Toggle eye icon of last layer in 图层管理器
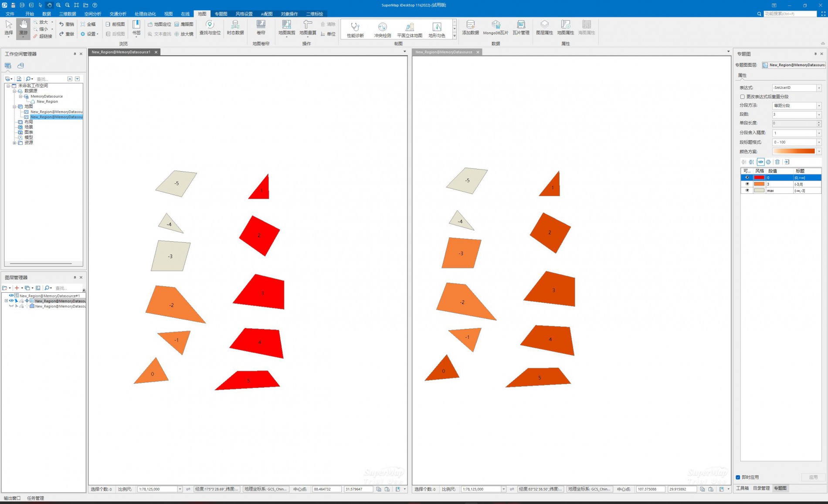 (x=11, y=306)
